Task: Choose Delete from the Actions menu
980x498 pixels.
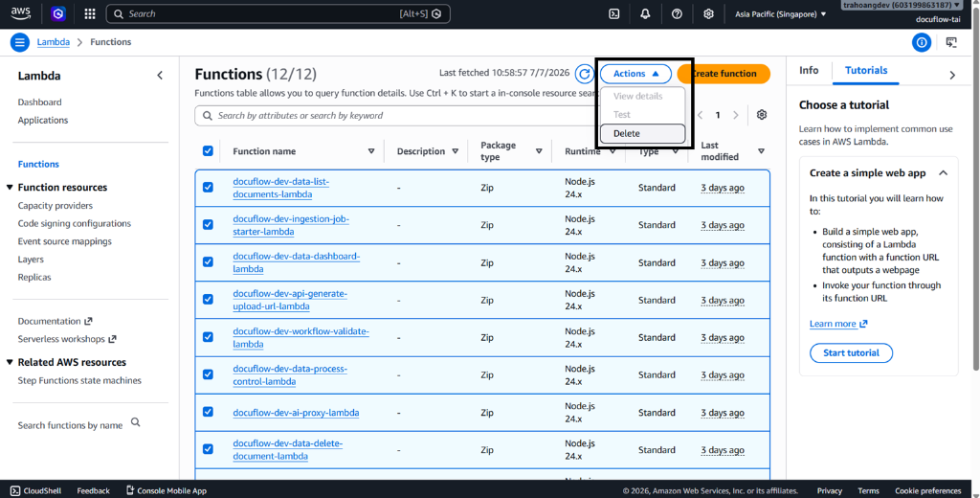Action: coord(642,133)
